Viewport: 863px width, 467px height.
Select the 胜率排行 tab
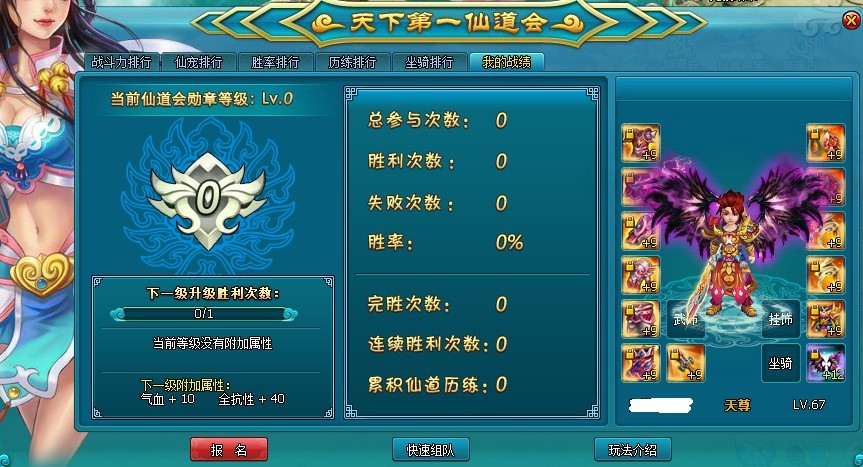click(276, 62)
